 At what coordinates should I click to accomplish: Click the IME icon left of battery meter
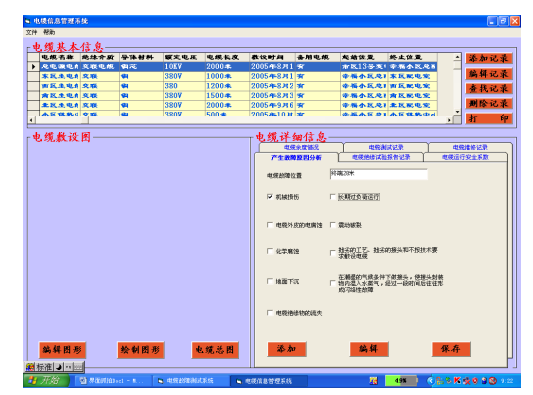[373, 381]
